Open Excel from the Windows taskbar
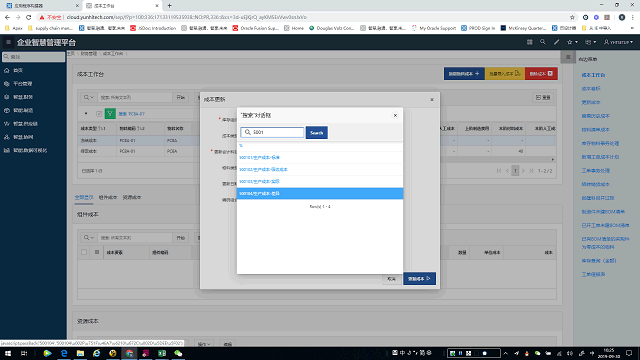 click(162, 353)
